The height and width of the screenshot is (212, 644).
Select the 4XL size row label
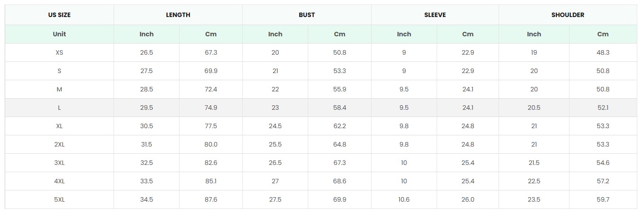click(x=59, y=181)
